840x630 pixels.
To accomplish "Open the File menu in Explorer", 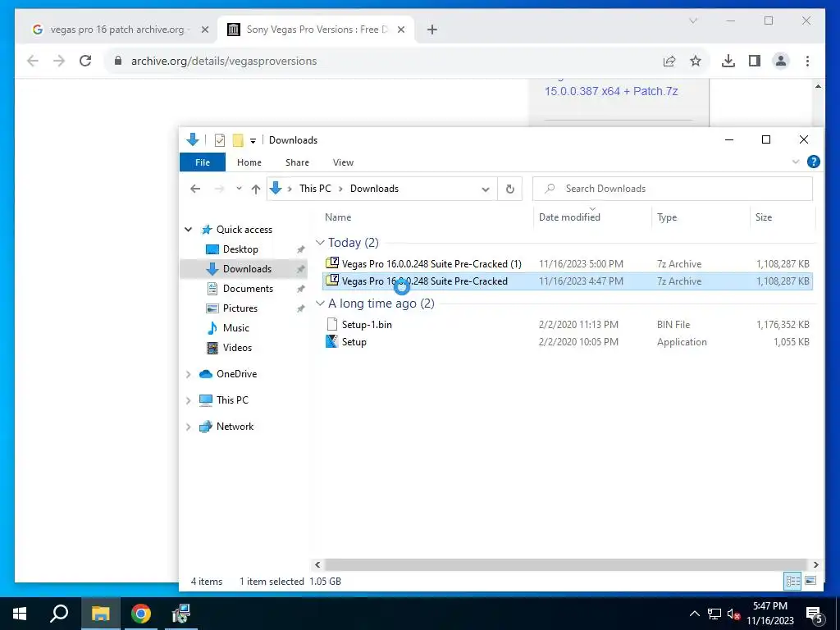I will (203, 162).
